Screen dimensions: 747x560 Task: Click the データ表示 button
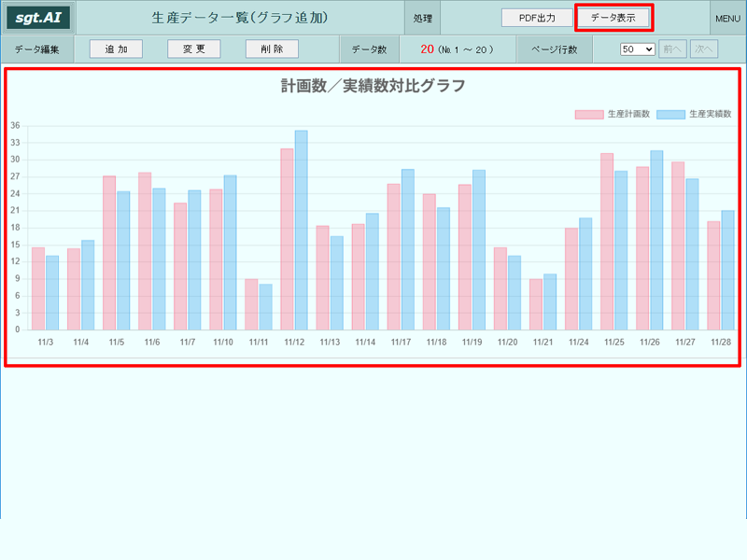613,18
